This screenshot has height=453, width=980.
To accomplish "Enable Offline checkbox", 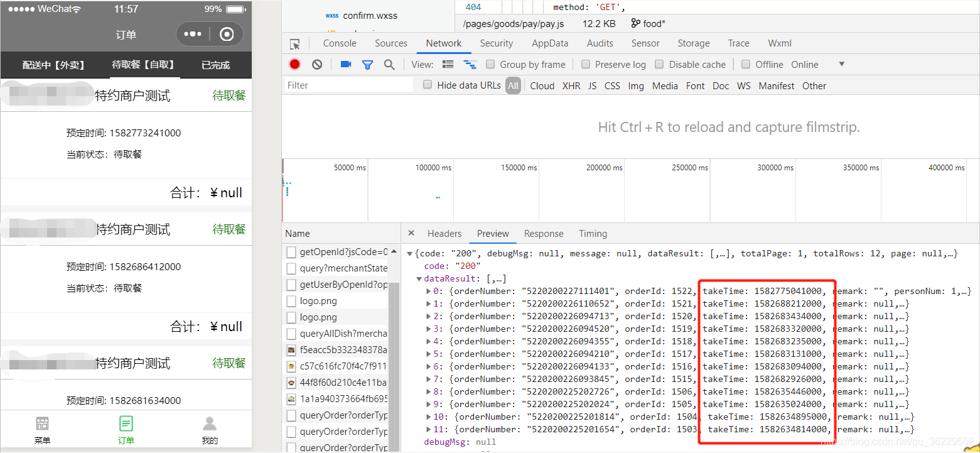I will coord(746,64).
